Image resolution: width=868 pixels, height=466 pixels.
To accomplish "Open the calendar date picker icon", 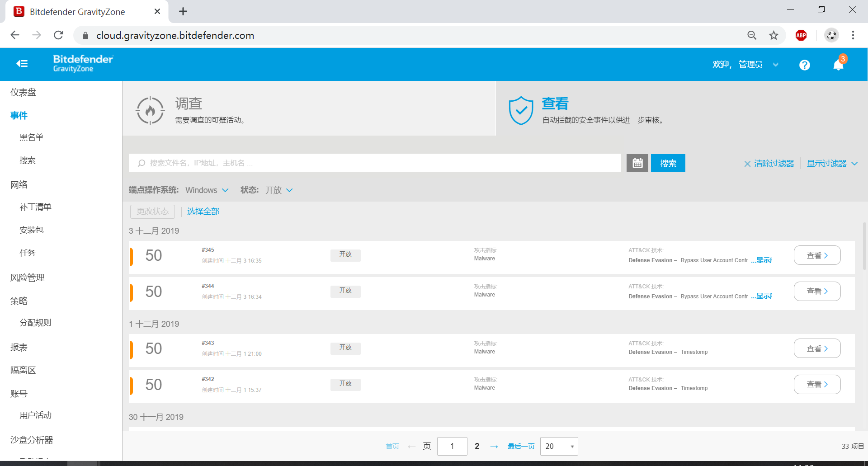I will [x=637, y=163].
